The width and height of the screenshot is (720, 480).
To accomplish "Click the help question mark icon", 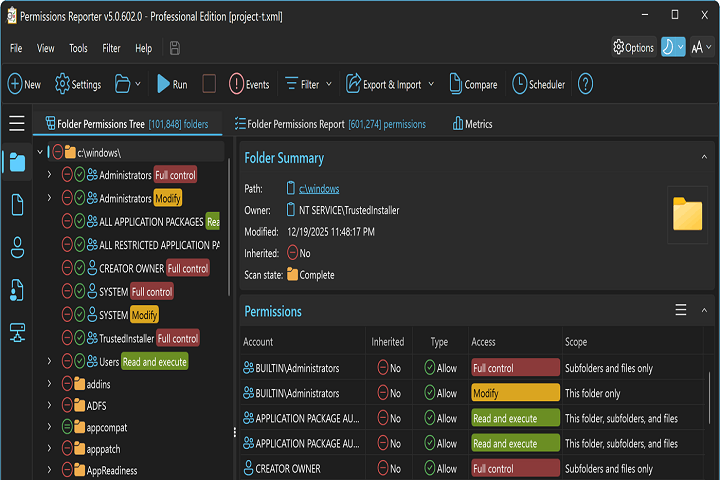I will [x=585, y=85].
